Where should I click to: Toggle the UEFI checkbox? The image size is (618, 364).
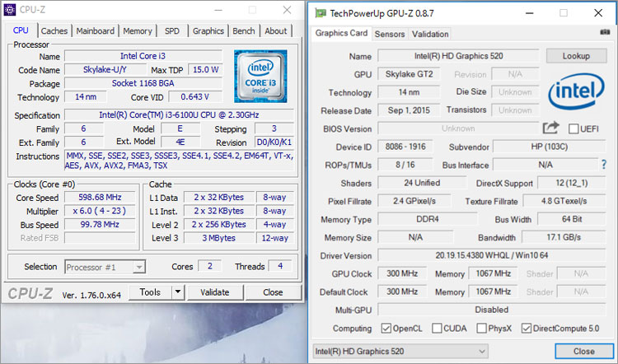pyautogui.click(x=574, y=128)
